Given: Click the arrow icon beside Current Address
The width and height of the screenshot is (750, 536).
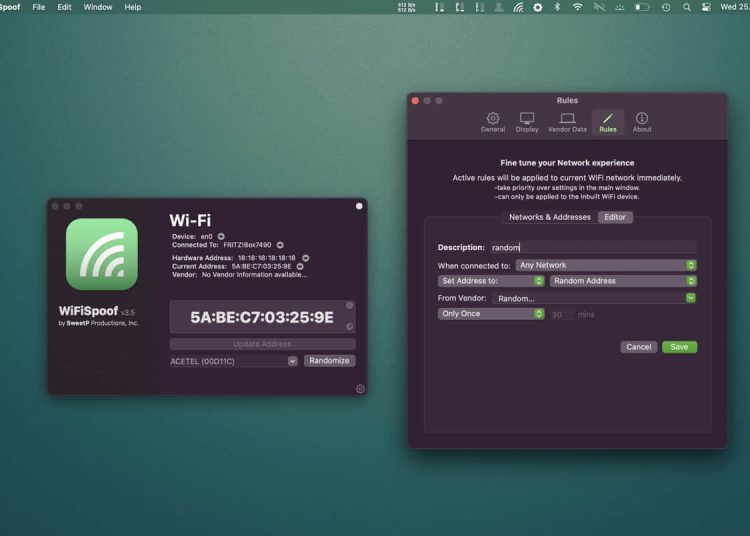Looking at the screenshot, I should tap(300, 267).
